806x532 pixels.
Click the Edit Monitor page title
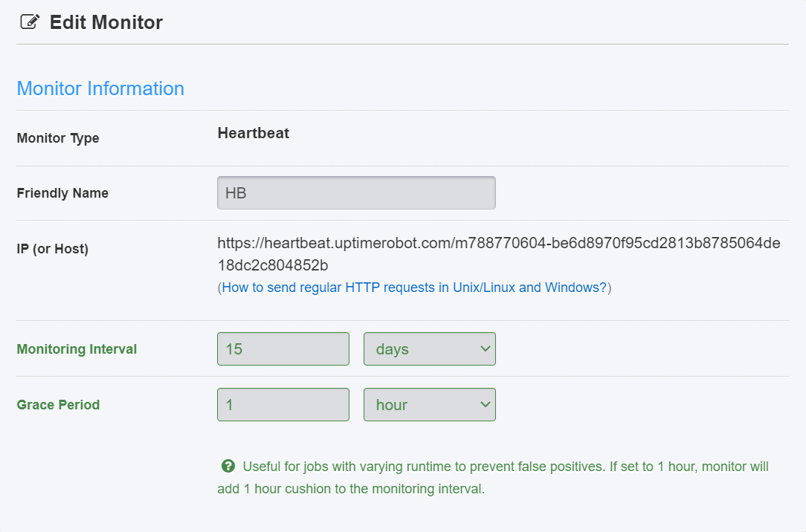tap(106, 22)
